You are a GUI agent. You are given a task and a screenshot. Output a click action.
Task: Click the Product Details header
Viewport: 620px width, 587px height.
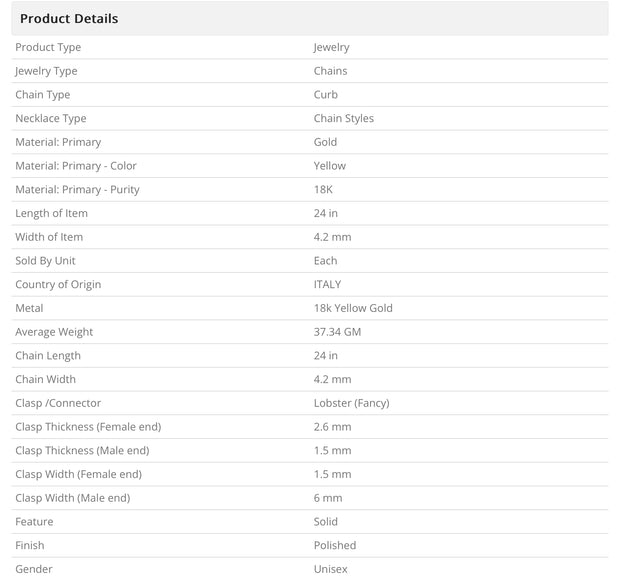pos(69,19)
